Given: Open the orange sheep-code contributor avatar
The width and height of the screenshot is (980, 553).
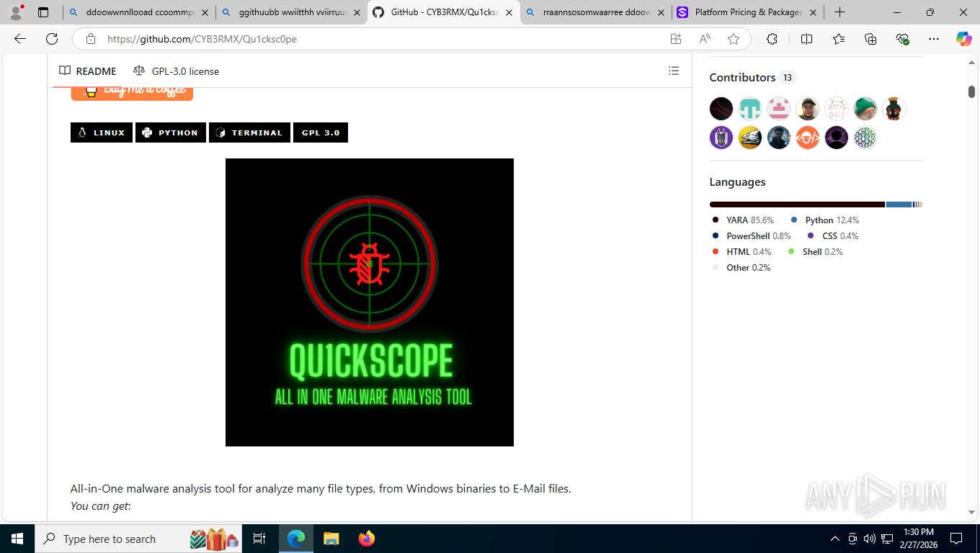Looking at the screenshot, I should click(808, 138).
